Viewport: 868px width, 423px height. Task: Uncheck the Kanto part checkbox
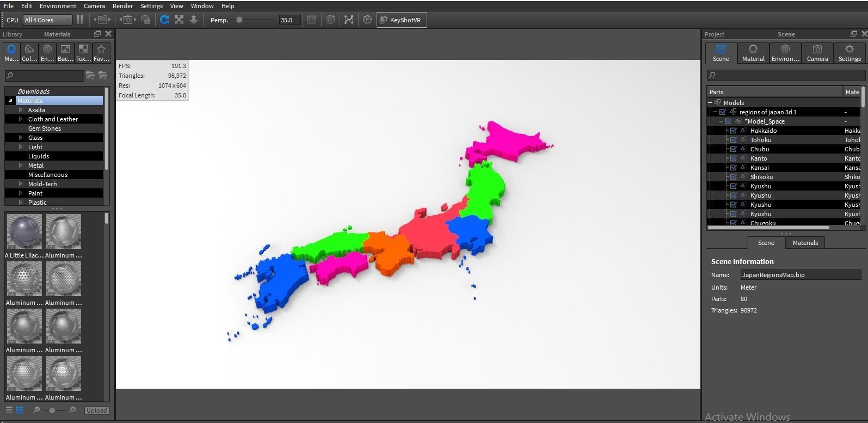pyautogui.click(x=733, y=158)
